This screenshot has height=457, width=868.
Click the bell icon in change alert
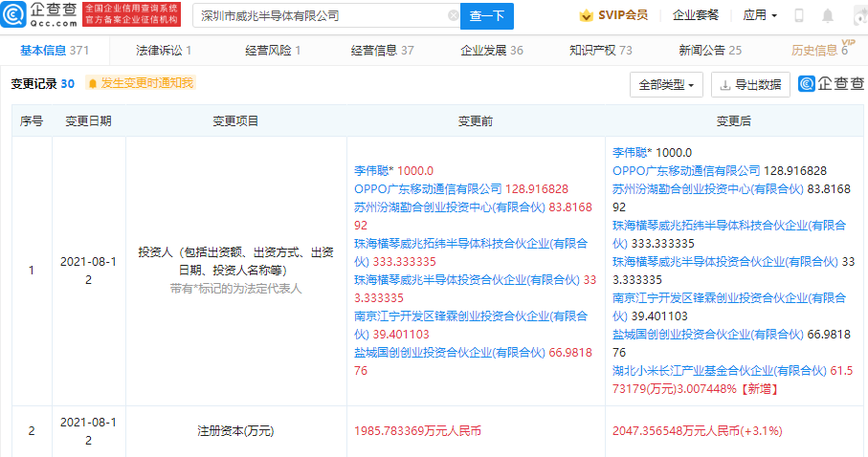tap(93, 83)
